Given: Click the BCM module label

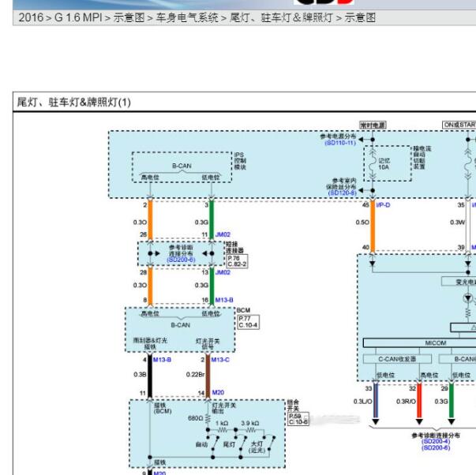Looking at the screenshot, I should pos(243,310).
